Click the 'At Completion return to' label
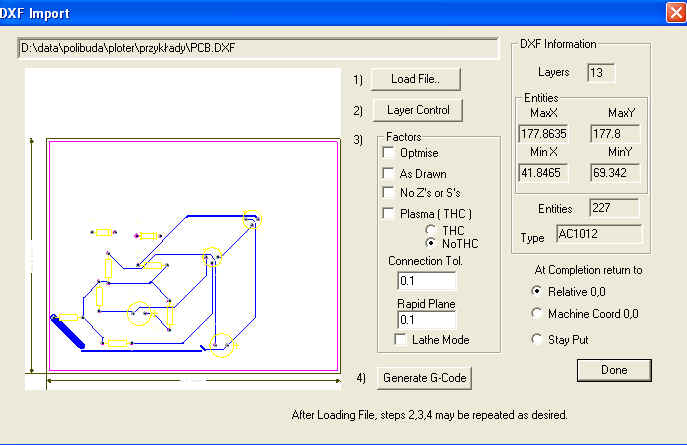Screen dimensions: 687x445 pos(588,270)
